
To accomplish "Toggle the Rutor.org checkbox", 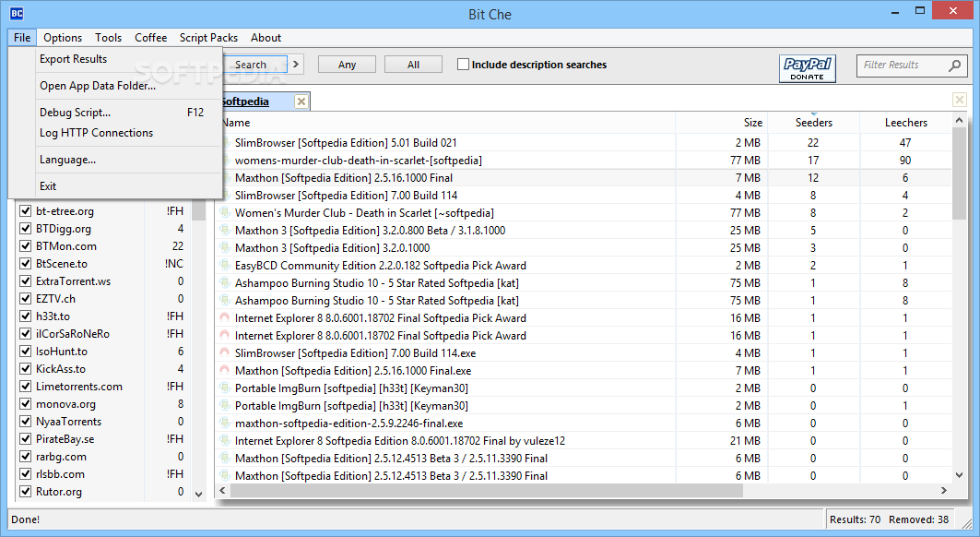I will coord(25,491).
